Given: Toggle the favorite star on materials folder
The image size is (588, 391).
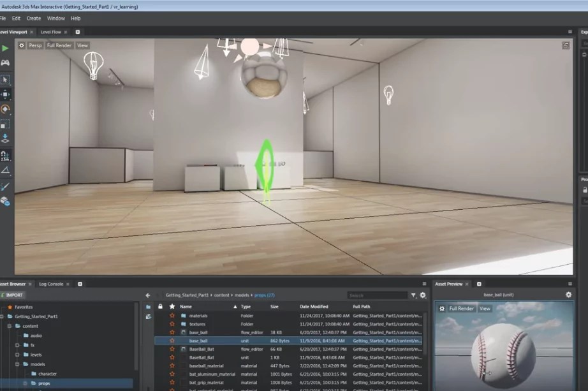Looking at the screenshot, I should [172, 314].
